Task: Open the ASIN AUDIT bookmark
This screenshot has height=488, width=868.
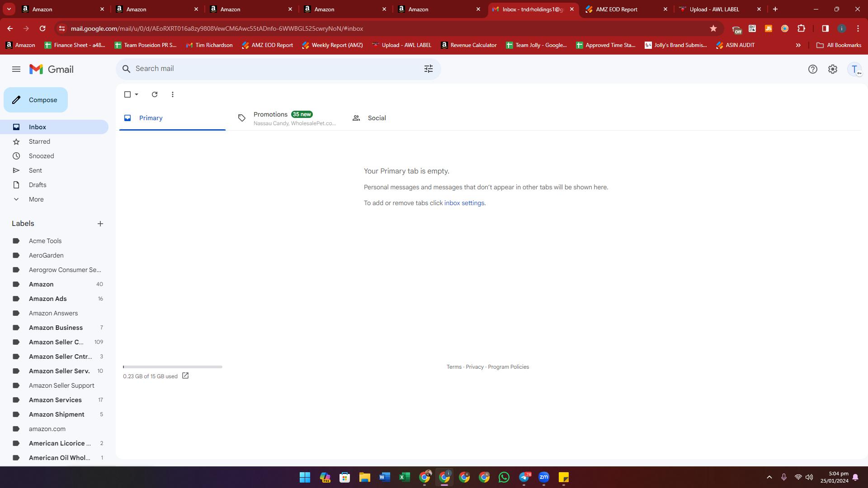Action: coord(736,45)
